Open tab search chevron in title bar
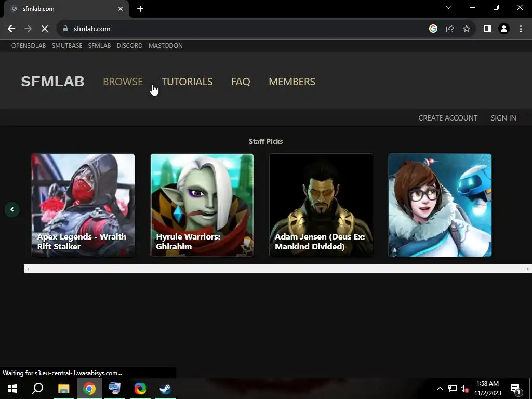Image resolution: width=532 pixels, height=399 pixels. (448, 7)
